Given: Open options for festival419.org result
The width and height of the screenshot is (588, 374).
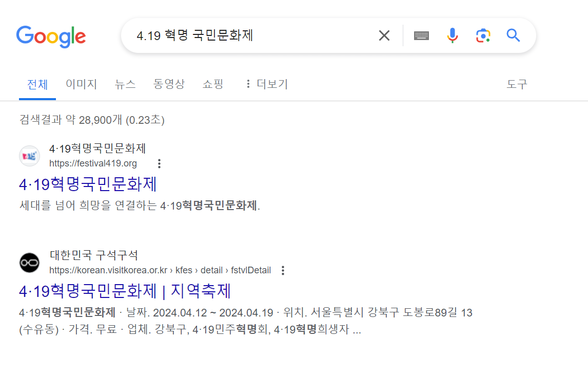Looking at the screenshot, I should pyautogui.click(x=160, y=163).
